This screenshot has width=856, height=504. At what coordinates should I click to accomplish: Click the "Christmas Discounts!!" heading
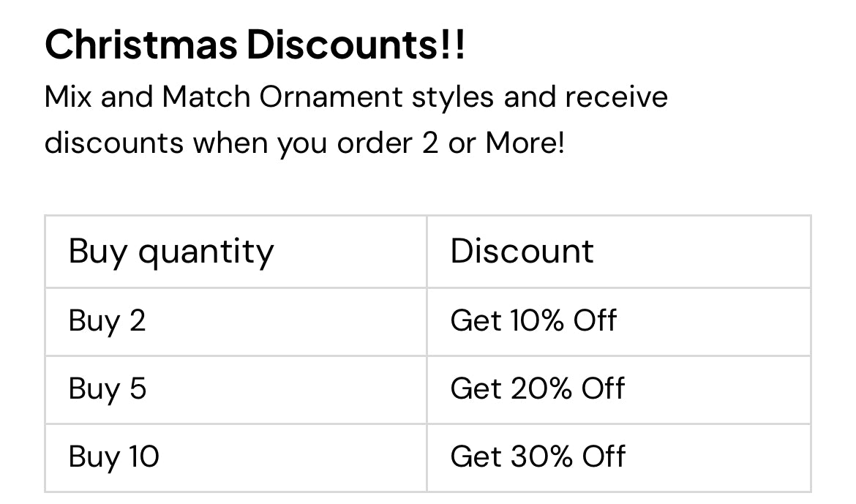coord(254,46)
